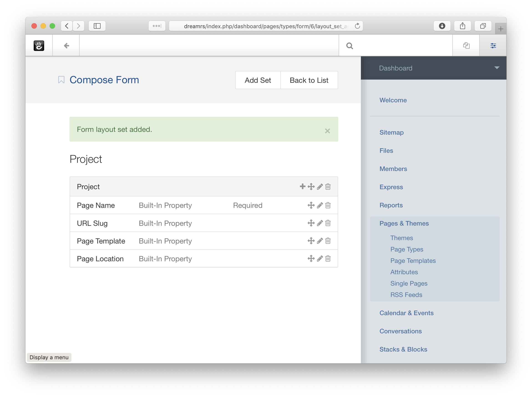Click the move handle icon for URL Slug
The width and height of the screenshot is (532, 397).
pos(311,223)
